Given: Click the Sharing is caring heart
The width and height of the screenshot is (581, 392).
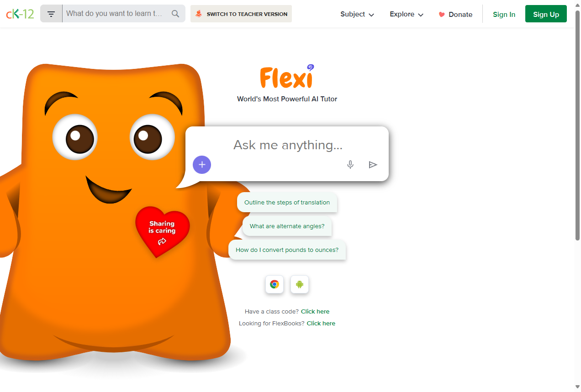Looking at the screenshot, I should point(162,230).
